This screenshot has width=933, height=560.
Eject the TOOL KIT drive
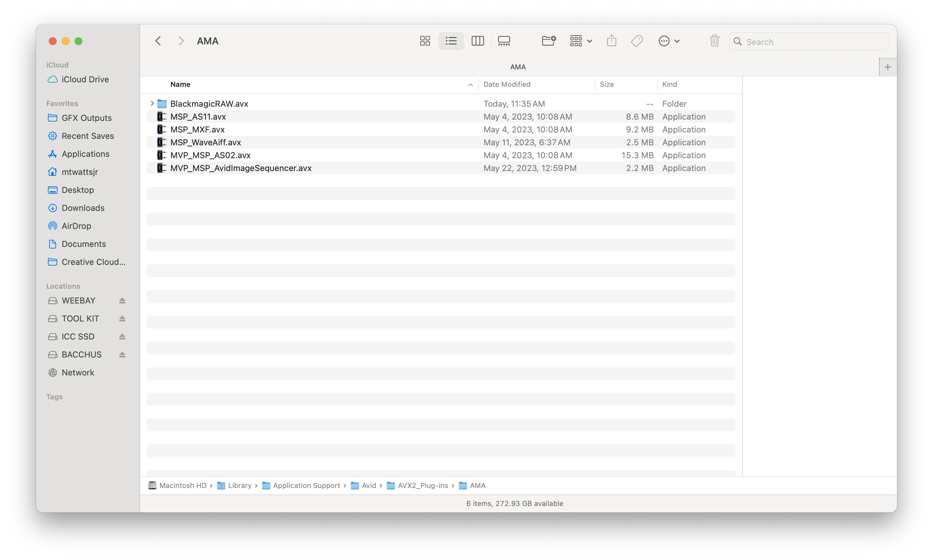click(122, 319)
